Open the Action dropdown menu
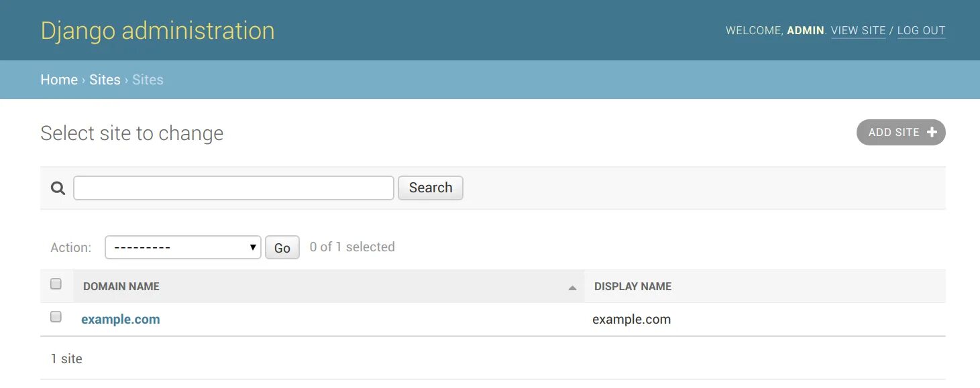The width and height of the screenshot is (980, 388). [183, 247]
